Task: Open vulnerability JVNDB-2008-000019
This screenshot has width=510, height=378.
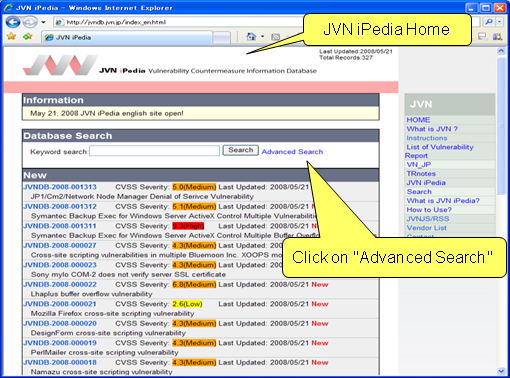Action: pos(60,343)
